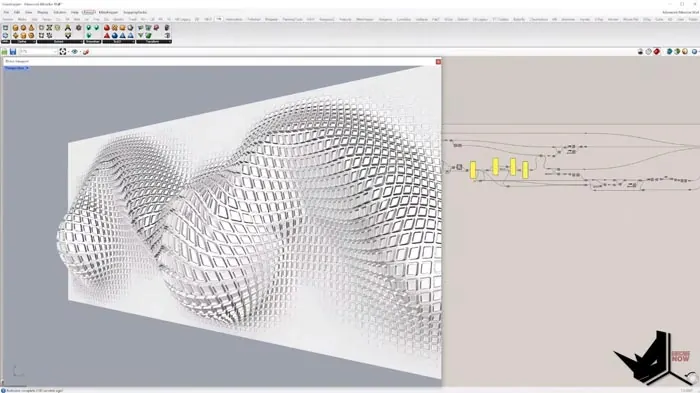700x393 pixels.
Task: Click the dark gear icon in Extract panel
Action: click(x=79, y=28)
